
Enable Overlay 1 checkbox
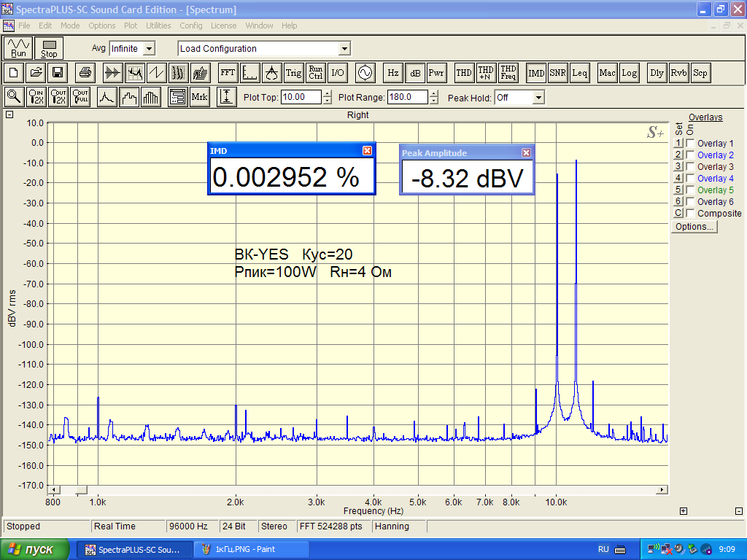click(690, 143)
